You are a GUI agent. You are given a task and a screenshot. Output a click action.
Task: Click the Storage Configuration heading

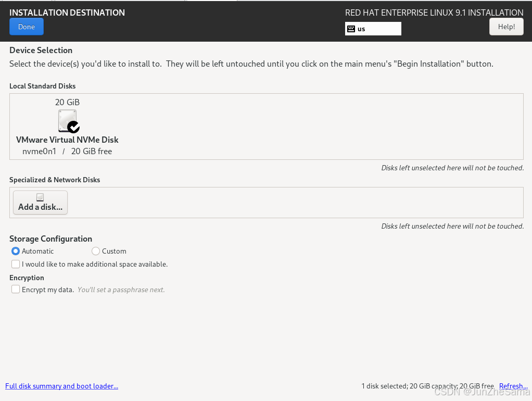coord(50,239)
